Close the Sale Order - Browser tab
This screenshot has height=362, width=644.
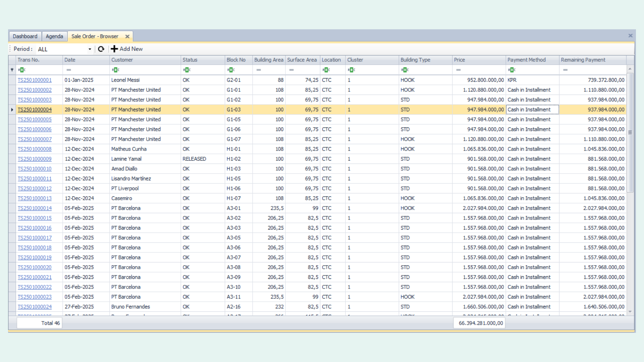pyautogui.click(x=127, y=37)
